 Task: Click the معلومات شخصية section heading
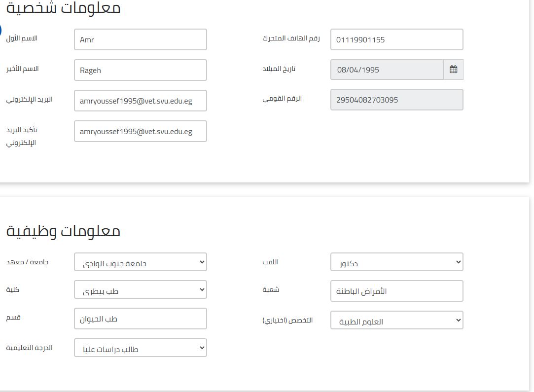coord(63,8)
